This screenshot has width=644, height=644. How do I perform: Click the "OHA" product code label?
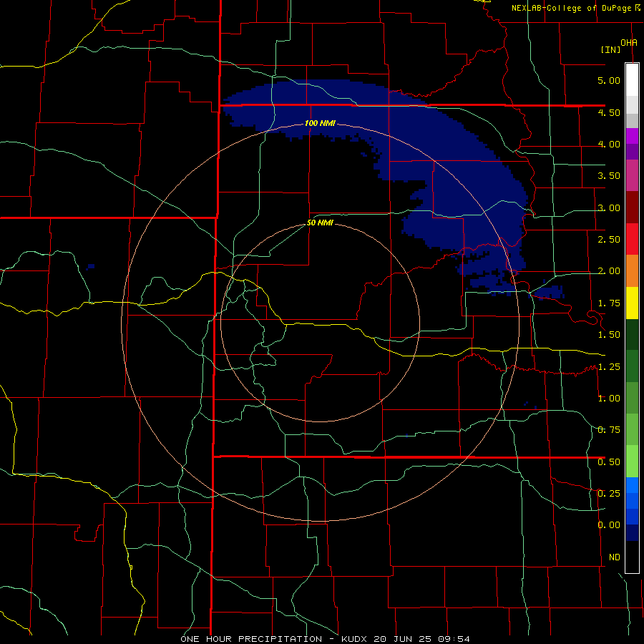pyautogui.click(x=629, y=43)
